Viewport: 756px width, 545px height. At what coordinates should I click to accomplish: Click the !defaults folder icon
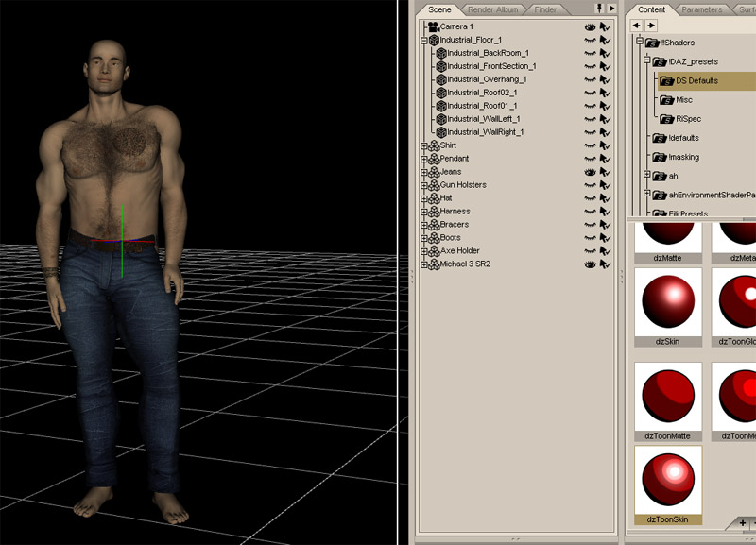click(x=660, y=138)
